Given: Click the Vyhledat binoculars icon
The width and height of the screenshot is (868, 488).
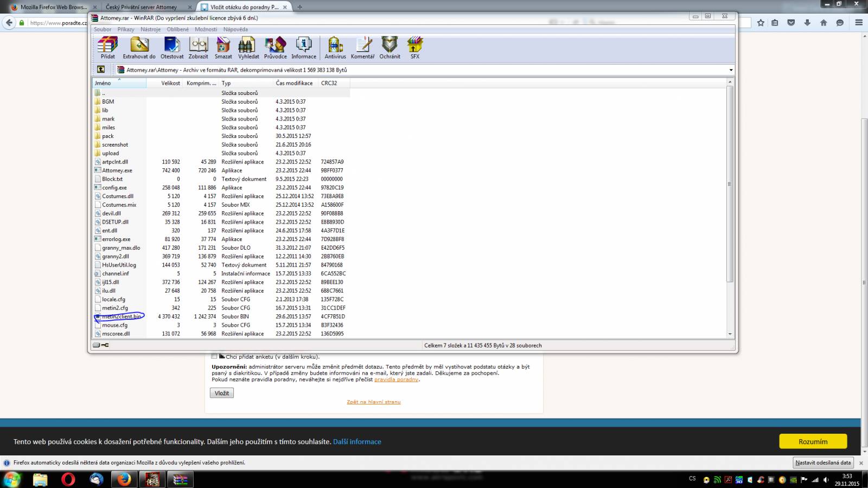Looking at the screenshot, I should pos(248,48).
